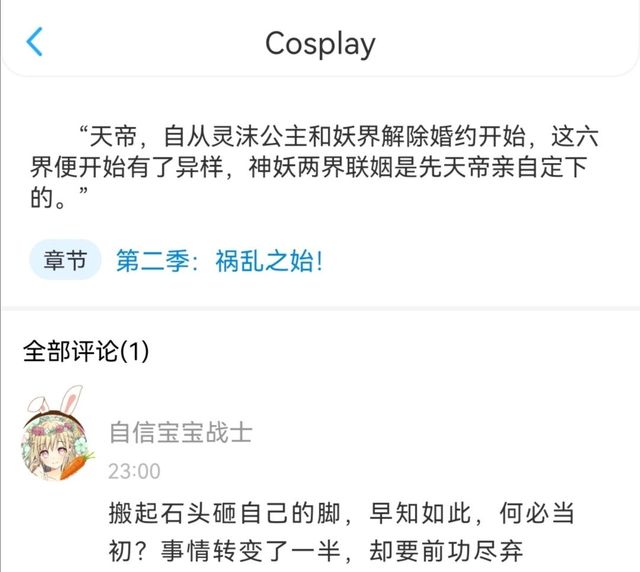Open chapter link 第二季:祸乱之始!
The width and height of the screenshot is (640, 572).
point(220,261)
